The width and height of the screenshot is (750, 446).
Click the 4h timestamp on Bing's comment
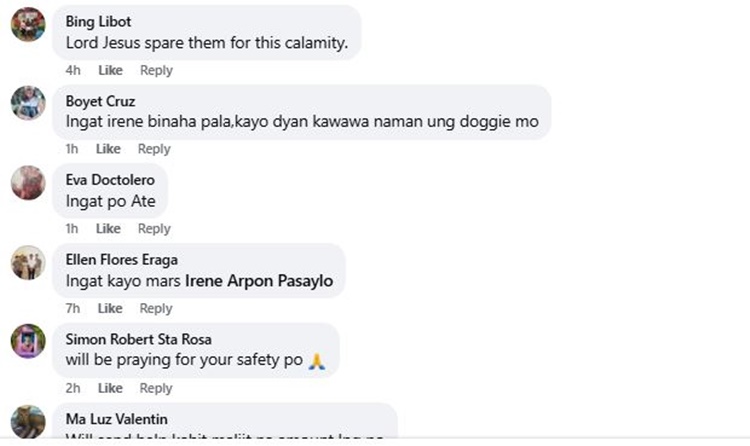(73, 70)
